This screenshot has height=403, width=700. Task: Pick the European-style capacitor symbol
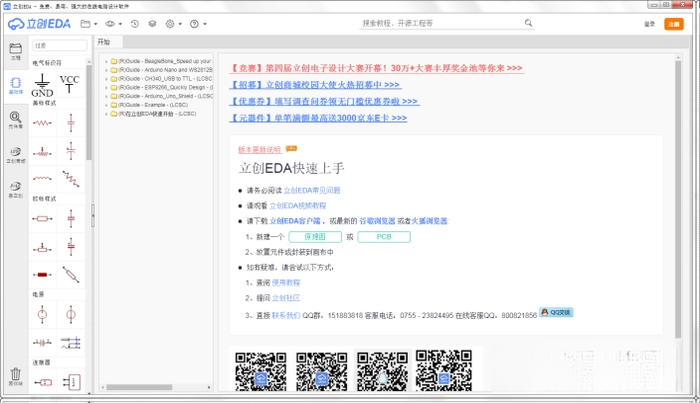pos(71,219)
